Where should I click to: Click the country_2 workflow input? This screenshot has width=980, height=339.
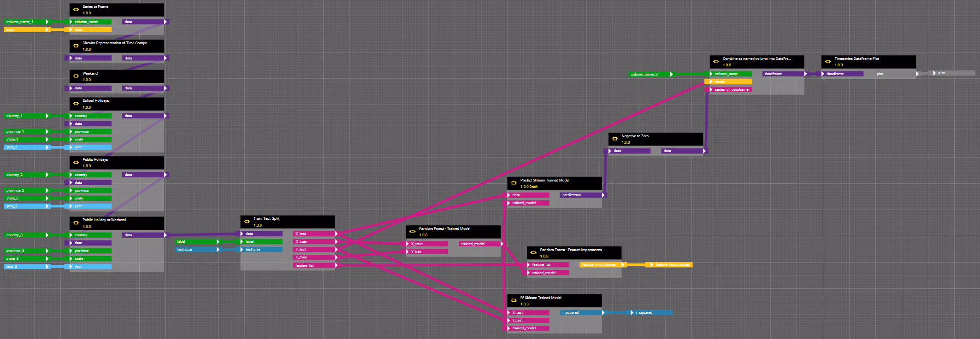26,175
